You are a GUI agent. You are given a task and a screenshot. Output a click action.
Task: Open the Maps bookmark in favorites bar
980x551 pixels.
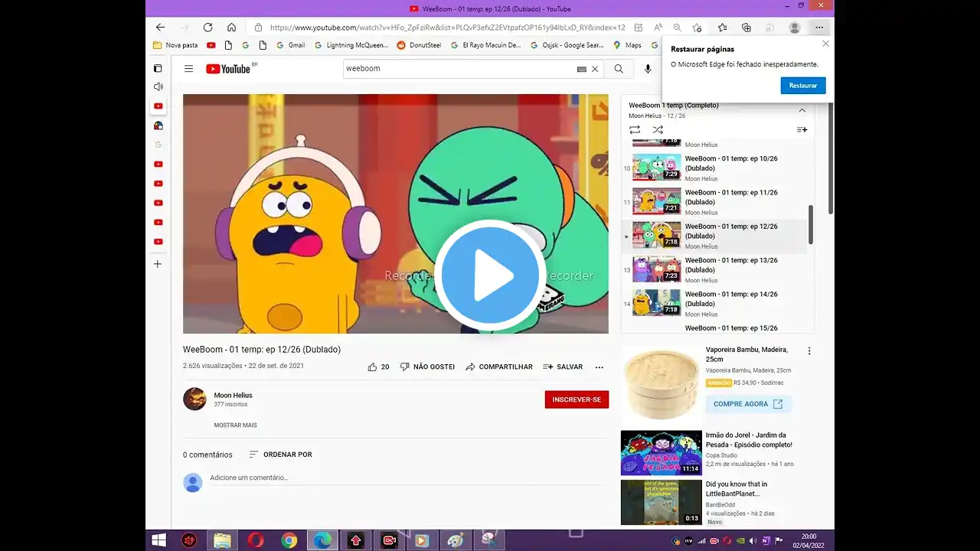627,45
